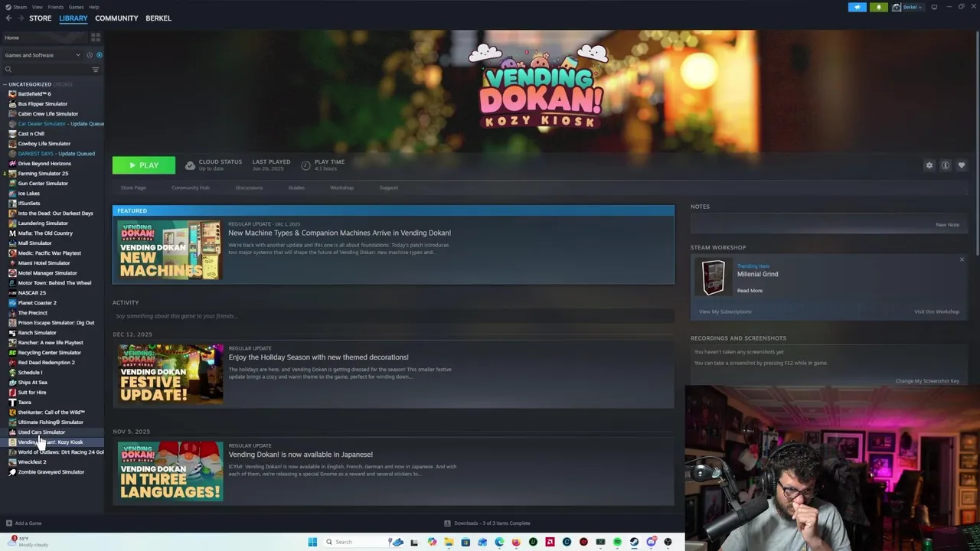Select Zombie Graveyard Simulator in library
This screenshot has width=980, height=551.
(x=51, y=472)
